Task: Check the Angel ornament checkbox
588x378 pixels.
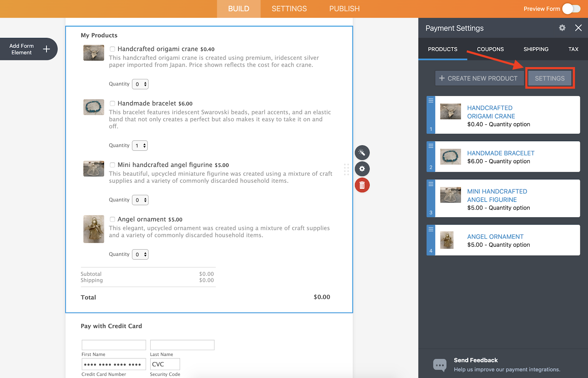Action: (112, 219)
